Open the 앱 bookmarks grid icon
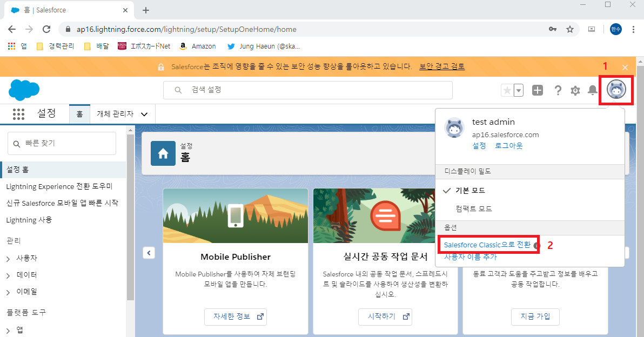The width and height of the screenshot is (644, 337). click(11, 46)
